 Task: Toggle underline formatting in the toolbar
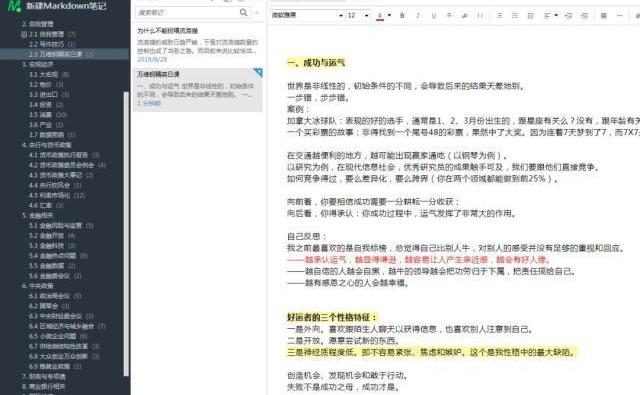[x=433, y=16]
